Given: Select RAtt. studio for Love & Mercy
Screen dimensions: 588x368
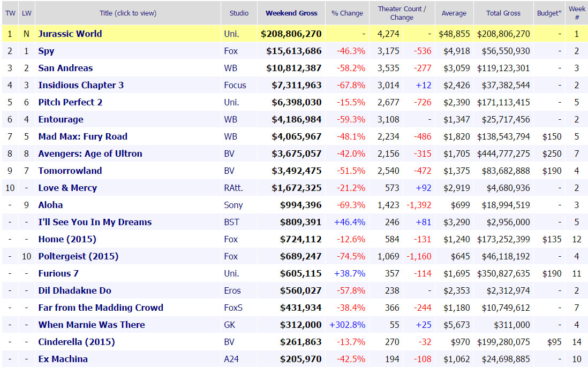Looking at the screenshot, I should [233, 188].
